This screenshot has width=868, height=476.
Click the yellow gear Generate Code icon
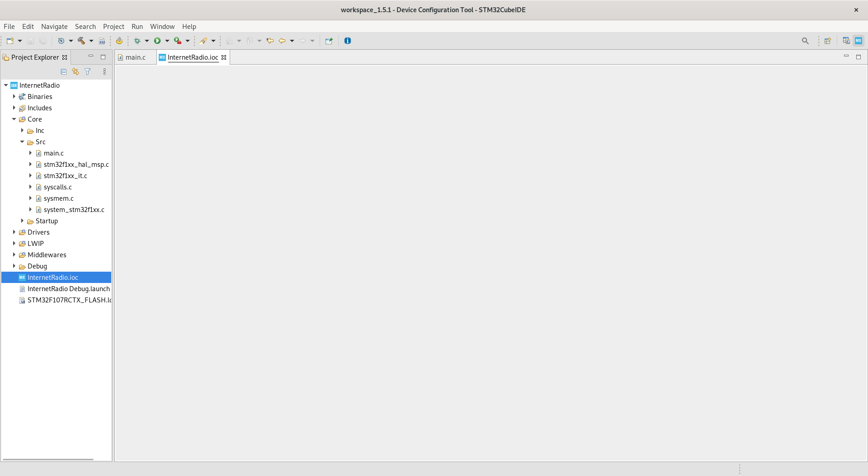pyautogui.click(x=119, y=41)
